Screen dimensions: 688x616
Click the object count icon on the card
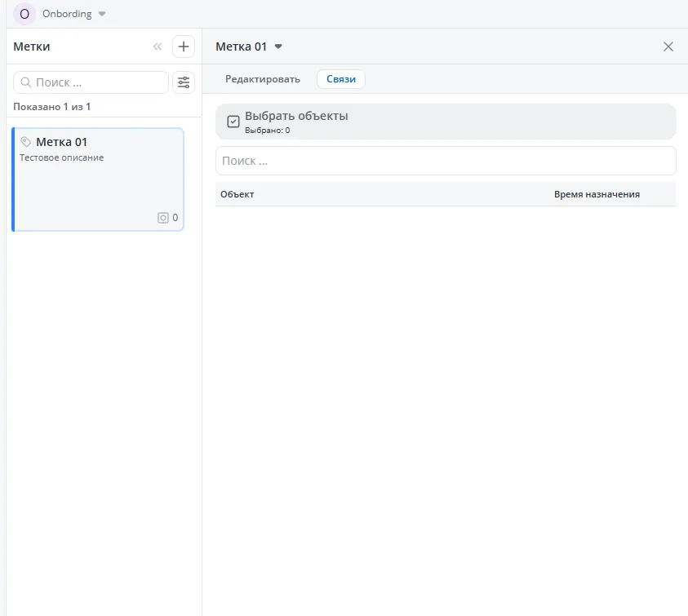tap(163, 218)
